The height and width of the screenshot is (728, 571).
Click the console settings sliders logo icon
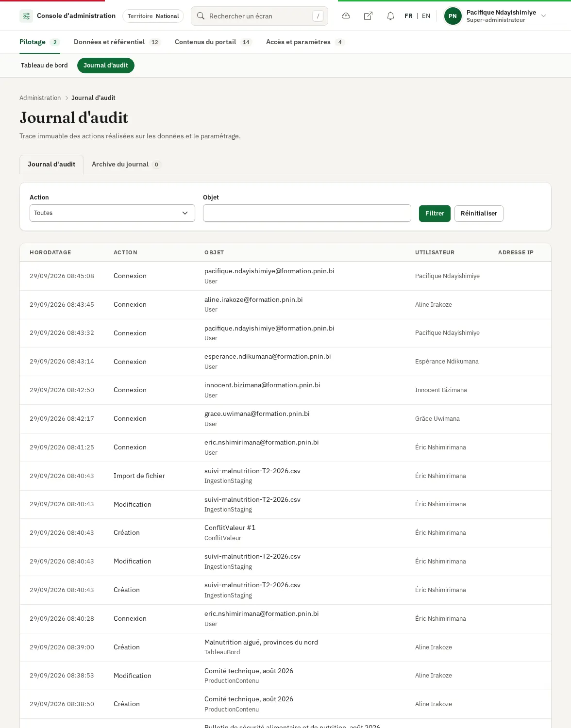(26, 16)
